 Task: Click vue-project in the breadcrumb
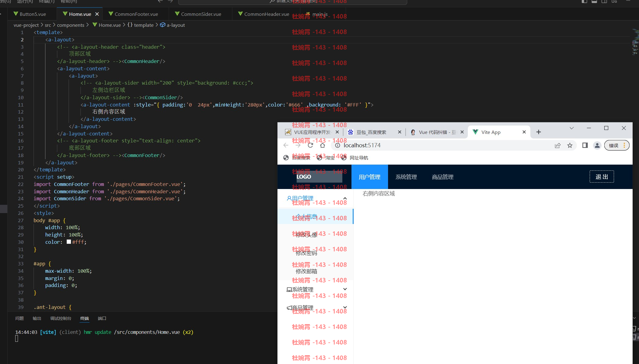click(x=26, y=25)
